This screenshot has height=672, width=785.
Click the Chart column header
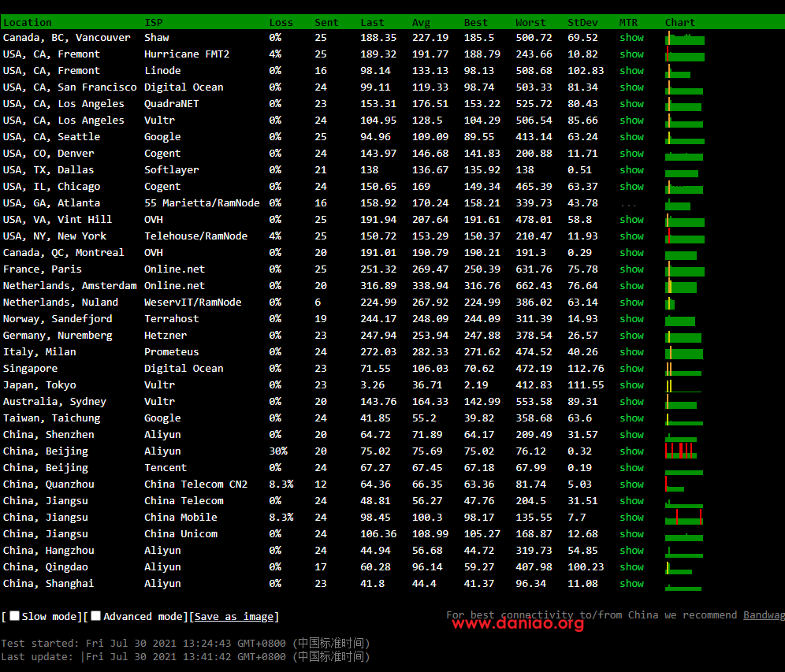680,23
